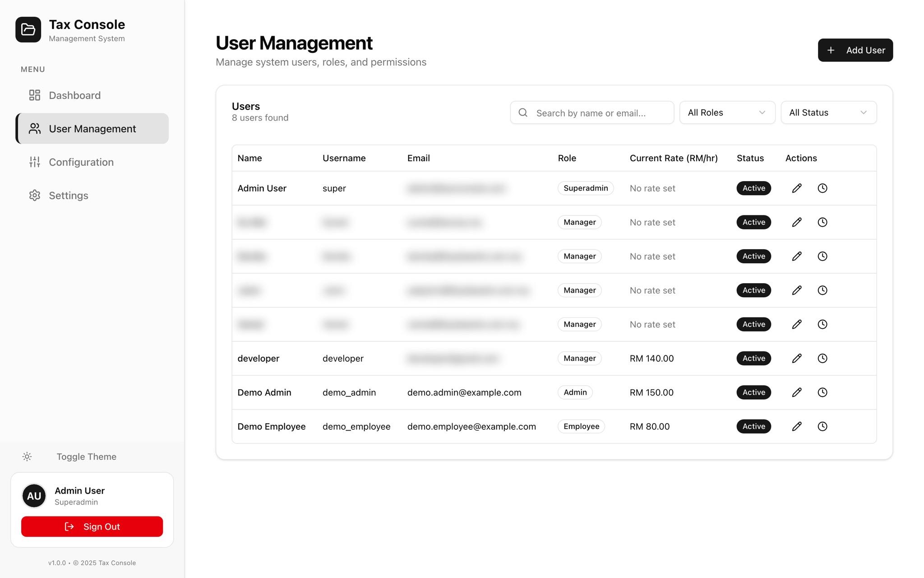
Task: Click the Add User button
Action: (x=855, y=50)
